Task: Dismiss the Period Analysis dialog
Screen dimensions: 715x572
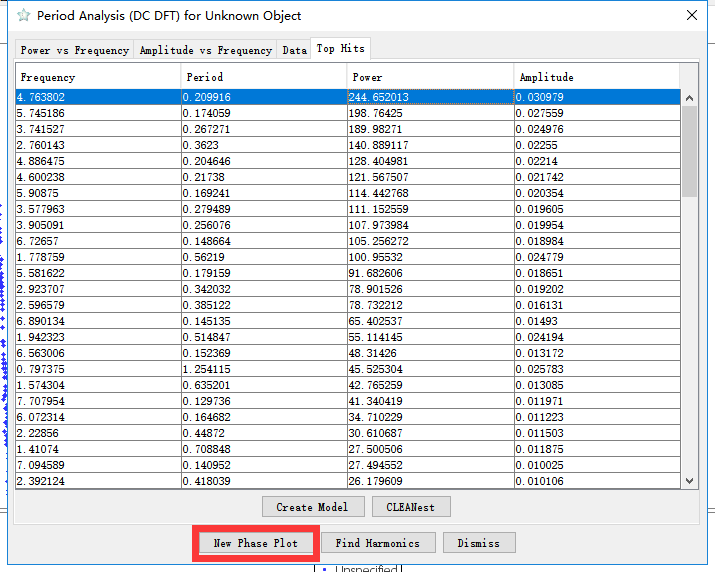Action: point(479,543)
